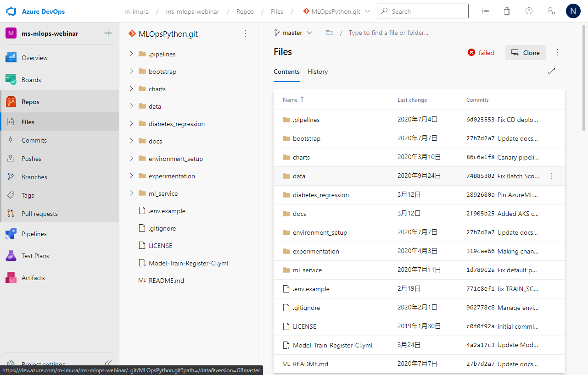Viewport: 588px width, 375px height.
Task: Select LICENSE in the tree
Action: [160, 246]
